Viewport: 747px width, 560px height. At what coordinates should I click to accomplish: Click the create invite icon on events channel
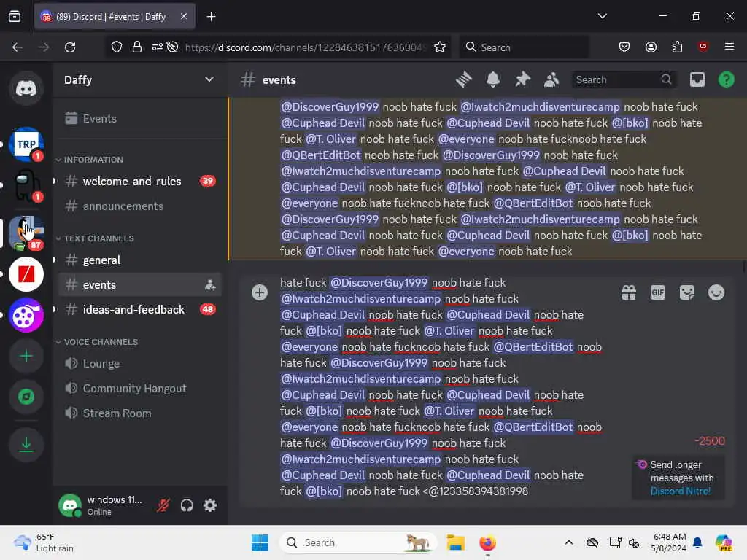tap(209, 285)
